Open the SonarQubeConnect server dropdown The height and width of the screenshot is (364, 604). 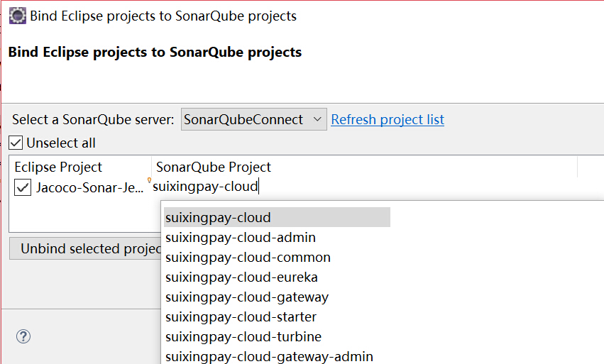click(253, 120)
